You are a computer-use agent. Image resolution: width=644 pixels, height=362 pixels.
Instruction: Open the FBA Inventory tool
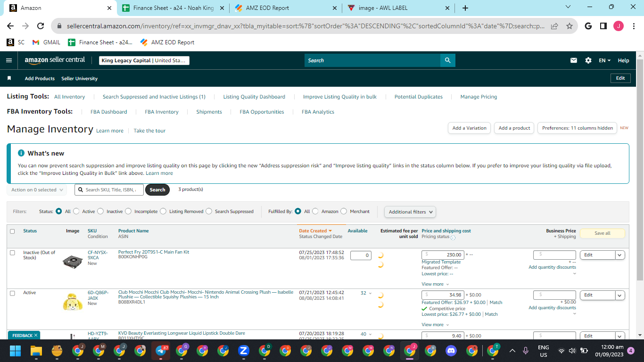(x=162, y=112)
